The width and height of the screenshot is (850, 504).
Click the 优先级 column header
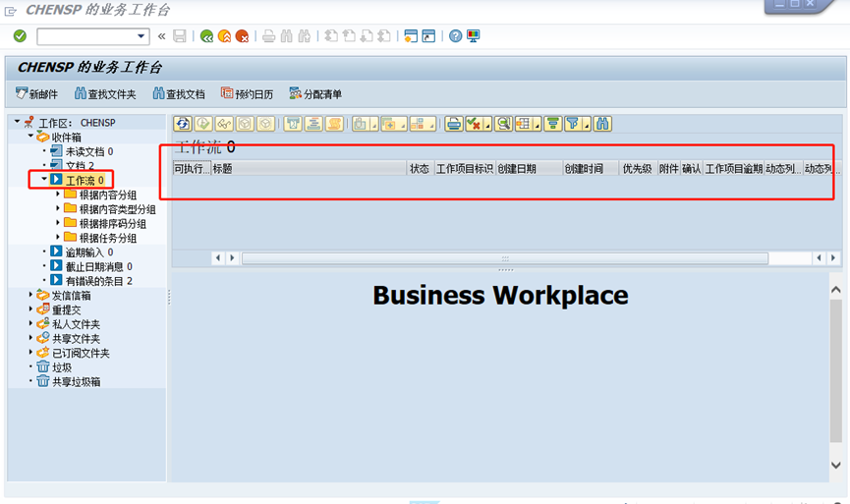pyautogui.click(x=638, y=169)
